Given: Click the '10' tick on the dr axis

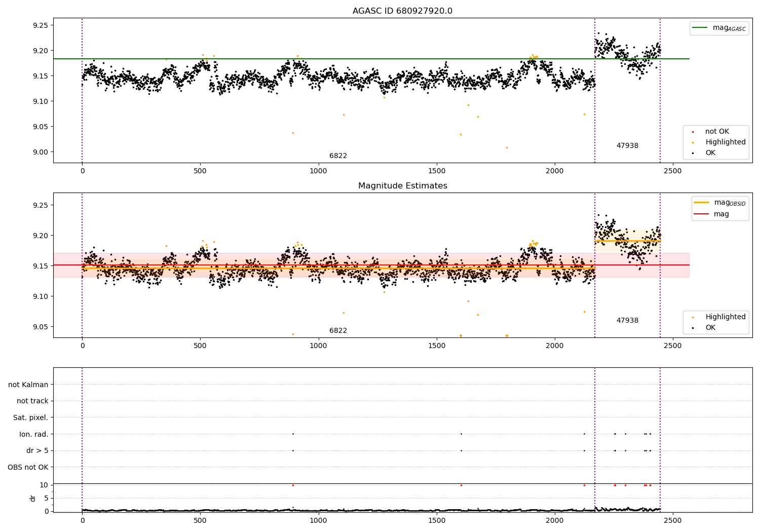Looking at the screenshot, I should (44, 485).
